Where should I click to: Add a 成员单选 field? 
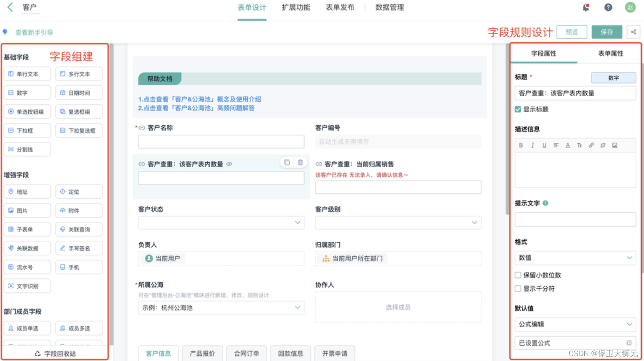pos(27,328)
